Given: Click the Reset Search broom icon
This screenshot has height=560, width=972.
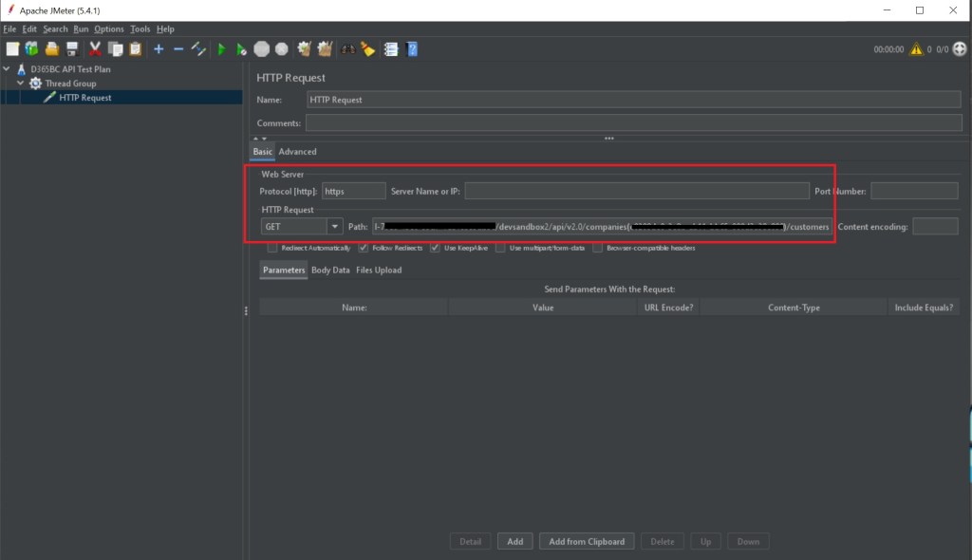Looking at the screenshot, I should (368, 49).
